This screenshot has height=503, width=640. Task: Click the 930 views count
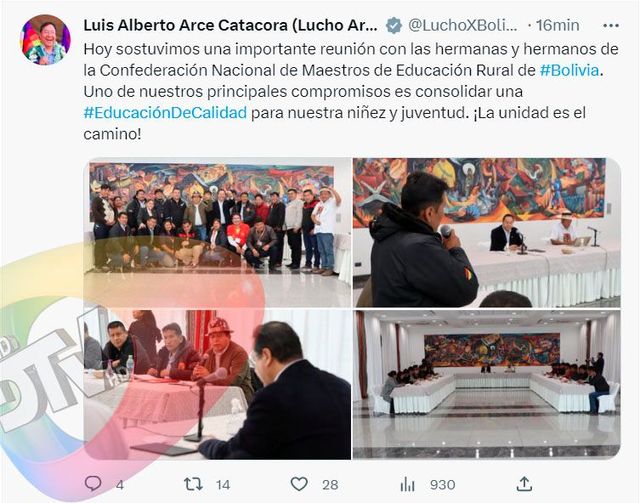click(442, 485)
